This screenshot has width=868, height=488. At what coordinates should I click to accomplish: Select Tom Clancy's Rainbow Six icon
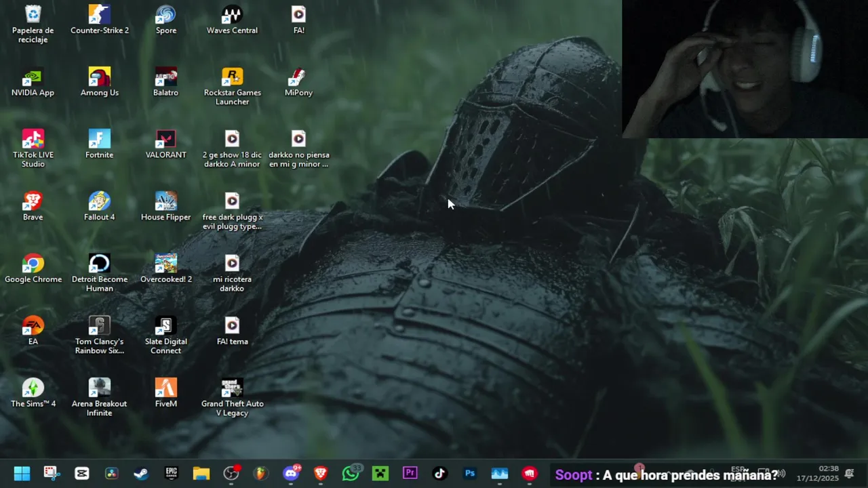point(99,335)
